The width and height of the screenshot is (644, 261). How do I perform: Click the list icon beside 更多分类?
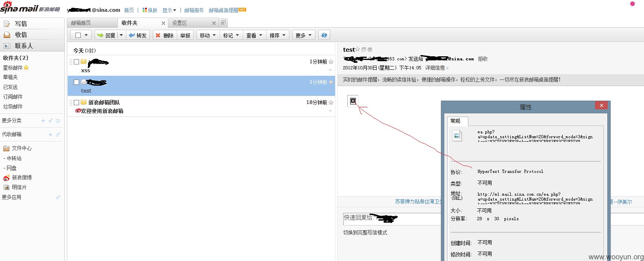[x=58, y=121]
